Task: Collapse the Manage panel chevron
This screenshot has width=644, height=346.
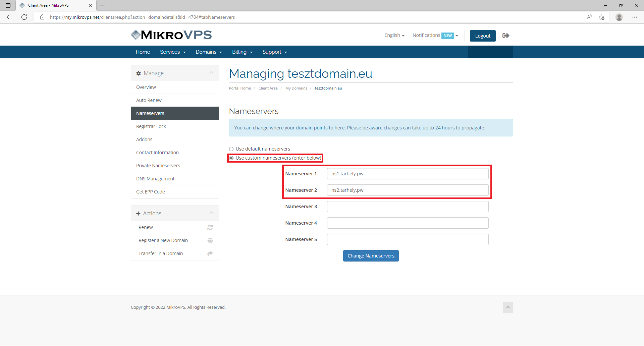Action: point(211,73)
